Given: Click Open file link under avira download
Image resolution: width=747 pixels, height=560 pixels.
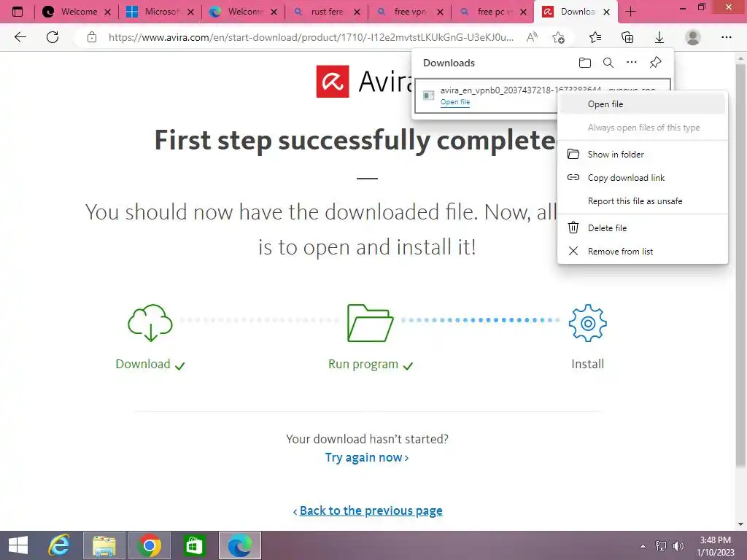Looking at the screenshot, I should [x=455, y=102].
